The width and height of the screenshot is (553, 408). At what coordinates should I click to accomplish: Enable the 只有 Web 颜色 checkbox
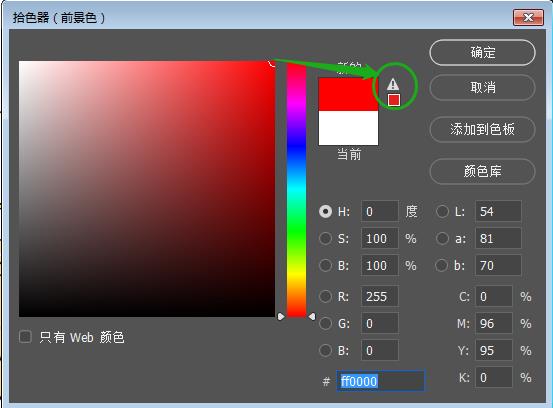25,337
